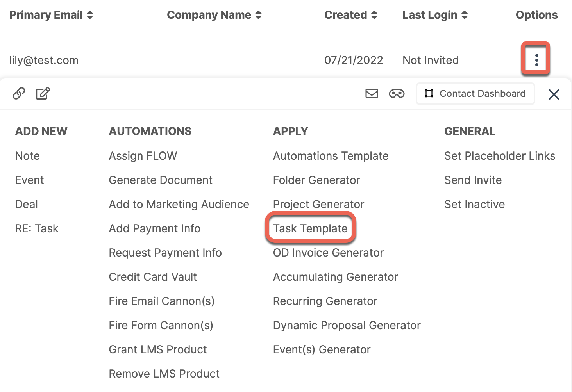The height and width of the screenshot is (392, 572).
Task: Open Credit Card Vault
Action: tap(153, 277)
